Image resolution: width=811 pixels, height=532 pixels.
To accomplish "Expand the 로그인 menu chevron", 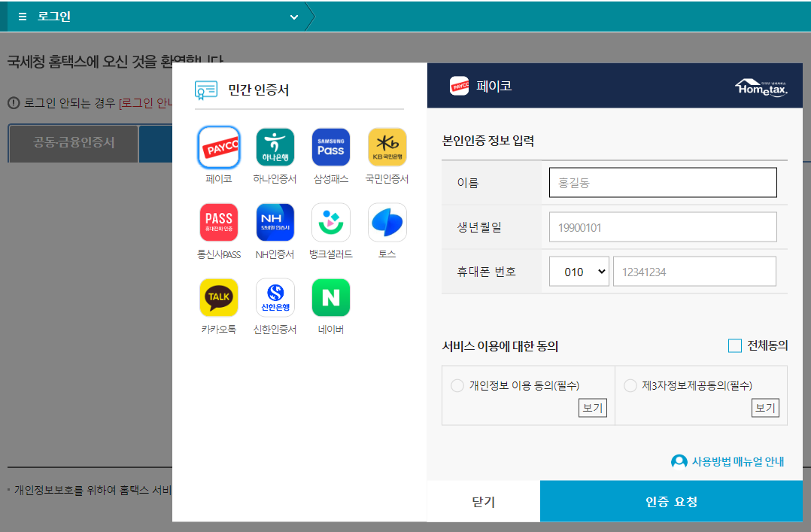I will click(x=293, y=17).
